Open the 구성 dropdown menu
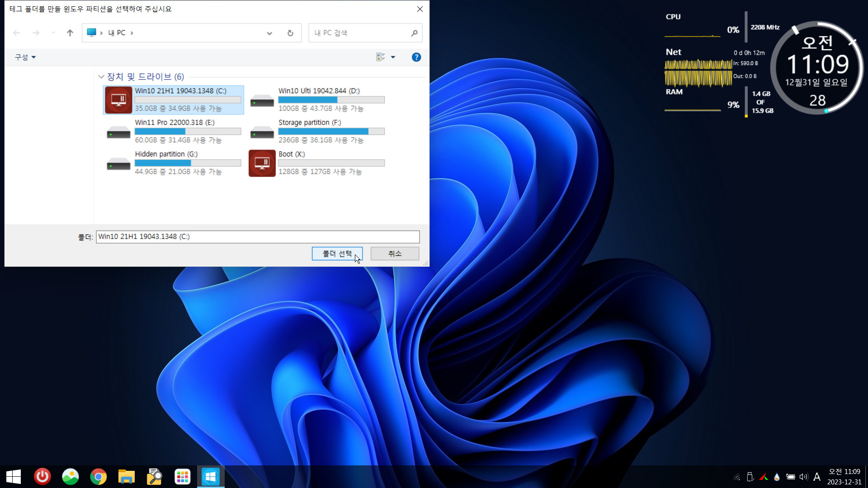 pos(25,57)
